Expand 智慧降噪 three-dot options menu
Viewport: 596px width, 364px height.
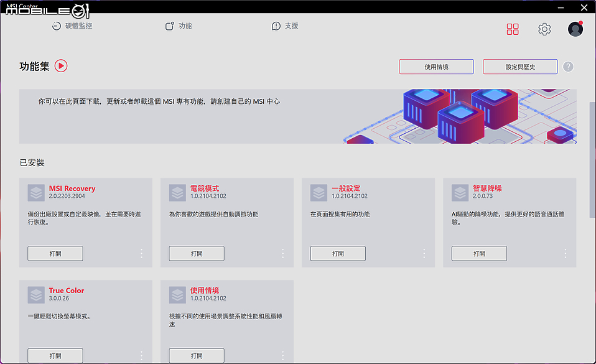click(x=566, y=253)
